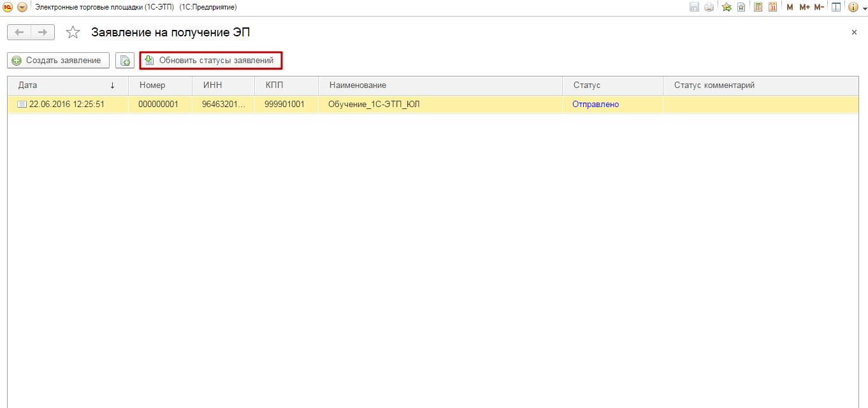Click Создать заявление button
Image resolution: width=868 pixels, height=408 pixels.
(x=58, y=61)
